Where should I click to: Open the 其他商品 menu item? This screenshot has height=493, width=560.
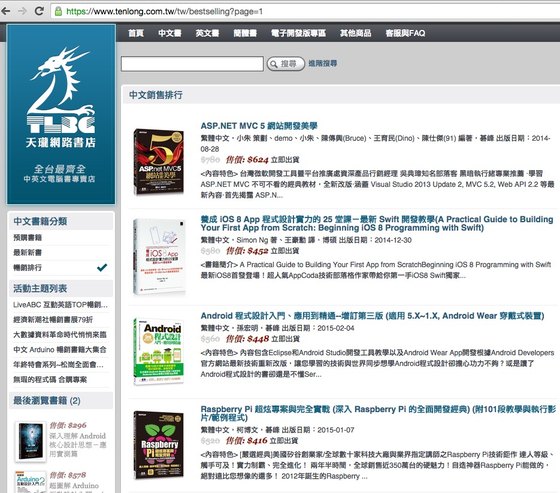click(355, 33)
